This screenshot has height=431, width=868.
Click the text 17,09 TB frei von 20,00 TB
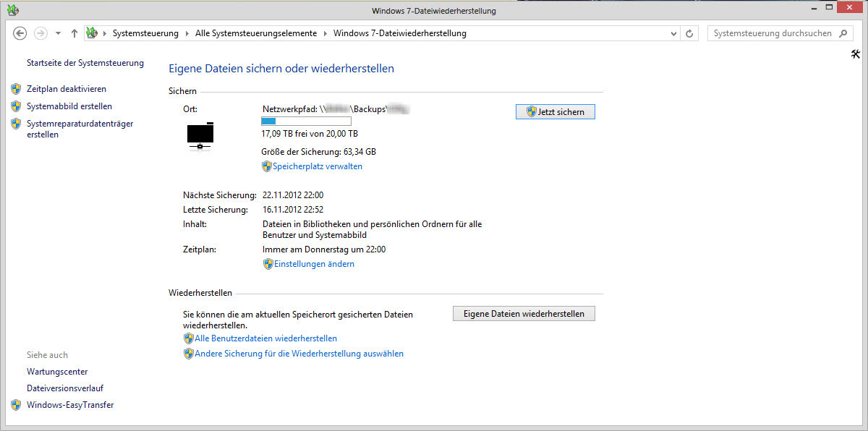click(x=310, y=134)
